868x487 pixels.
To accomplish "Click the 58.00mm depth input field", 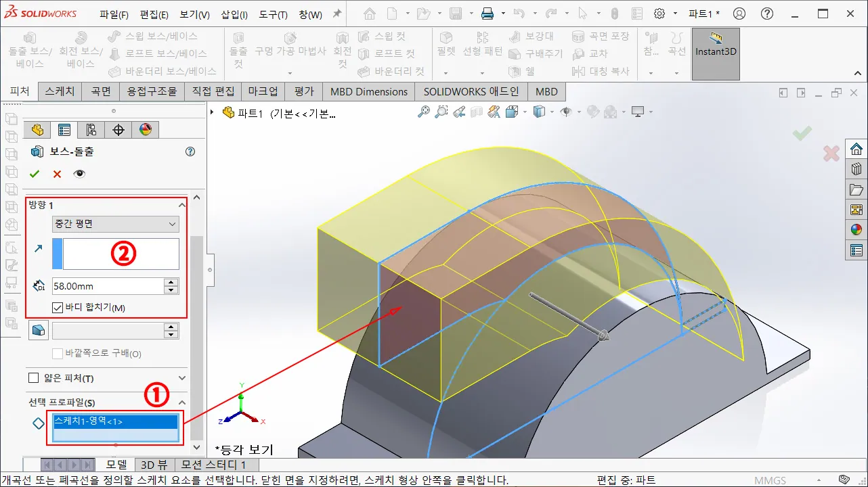I will (x=108, y=286).
